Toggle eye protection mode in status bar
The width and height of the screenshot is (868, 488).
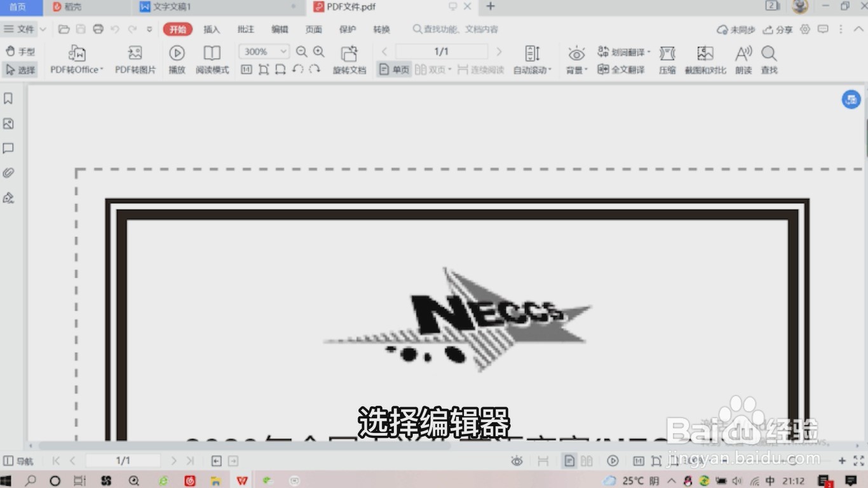tap(517, 461)
